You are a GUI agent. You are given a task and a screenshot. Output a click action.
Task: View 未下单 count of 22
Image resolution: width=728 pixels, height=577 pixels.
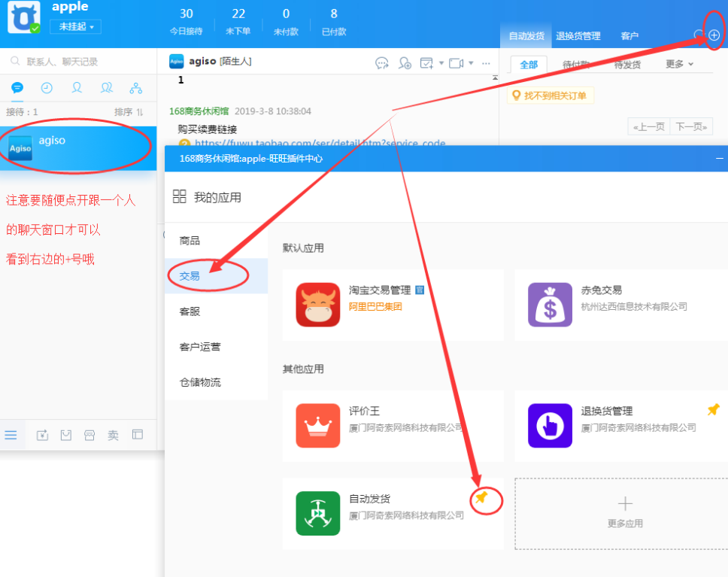(238, 22)
